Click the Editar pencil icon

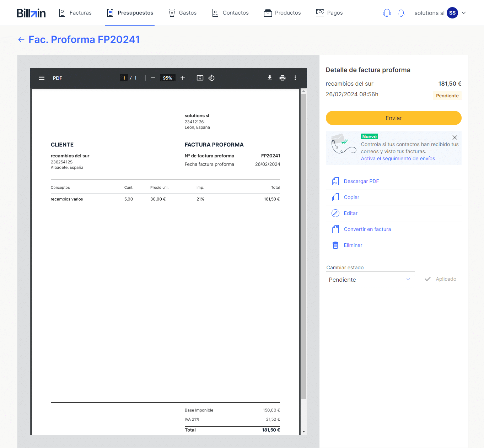335,213
